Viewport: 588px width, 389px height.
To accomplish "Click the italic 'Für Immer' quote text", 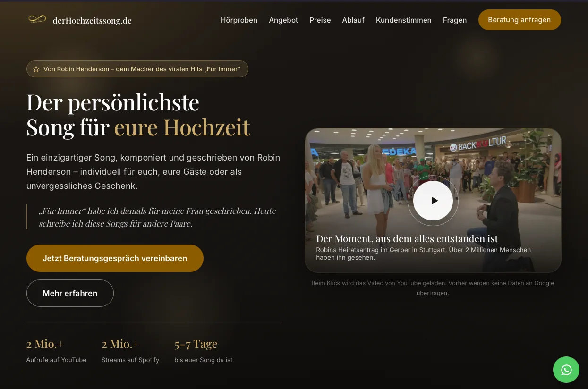I will point(157,217).
